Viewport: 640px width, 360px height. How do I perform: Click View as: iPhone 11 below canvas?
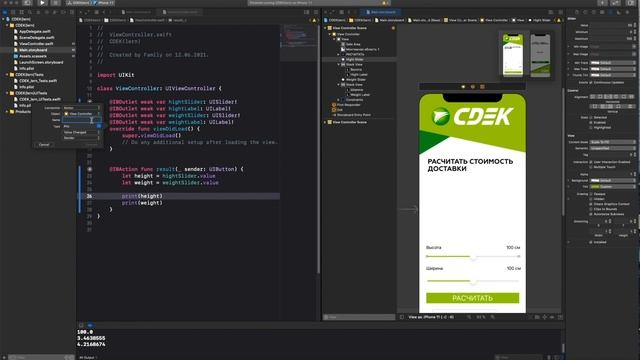point(431,317)
